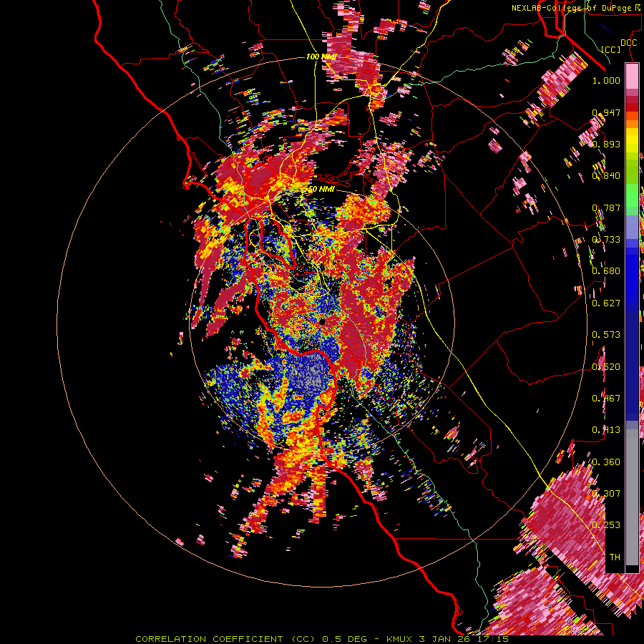Select the 0.840 scale value

pyautogui.click(x=606, y=176)
